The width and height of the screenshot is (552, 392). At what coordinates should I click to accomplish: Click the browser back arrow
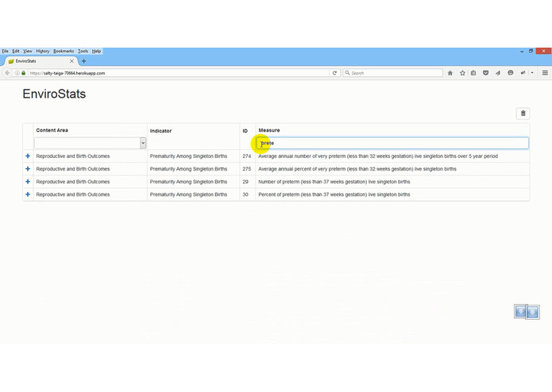(7, 73)
